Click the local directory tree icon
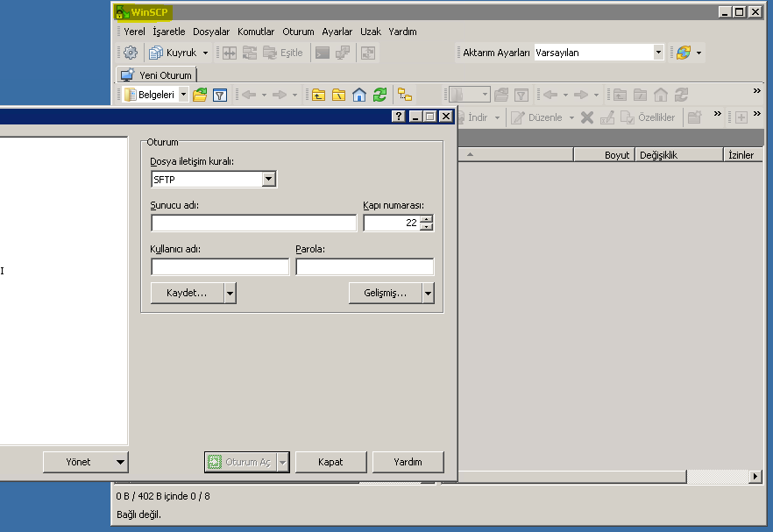 coord(404,95)
